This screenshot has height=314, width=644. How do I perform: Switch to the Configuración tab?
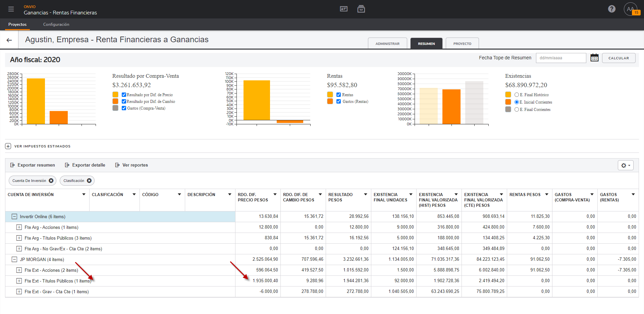(56, 24)
